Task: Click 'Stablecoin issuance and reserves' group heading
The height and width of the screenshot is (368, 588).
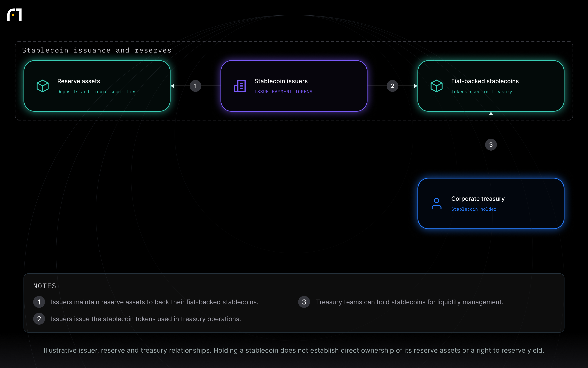Action: click(97, 50)
